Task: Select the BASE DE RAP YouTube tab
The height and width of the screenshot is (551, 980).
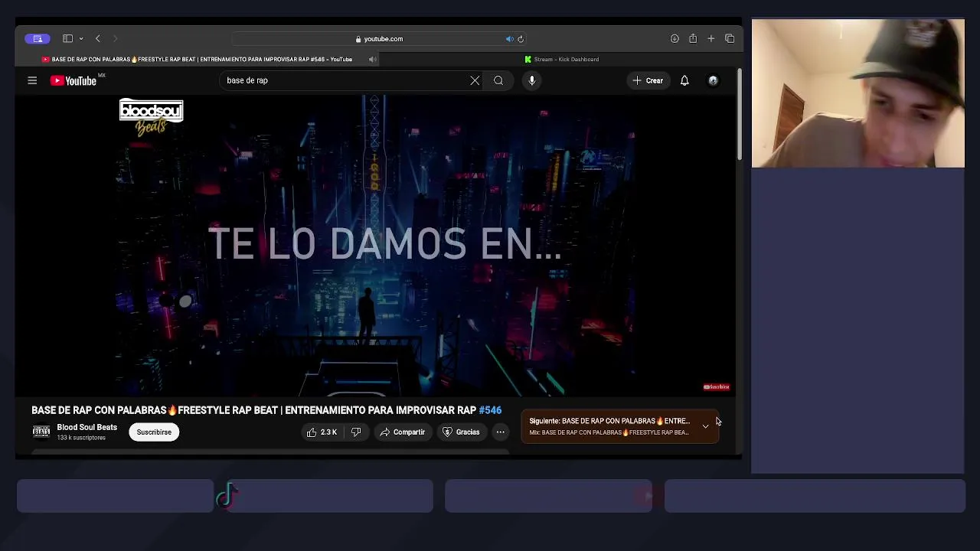Action: [x=198, y=59]
